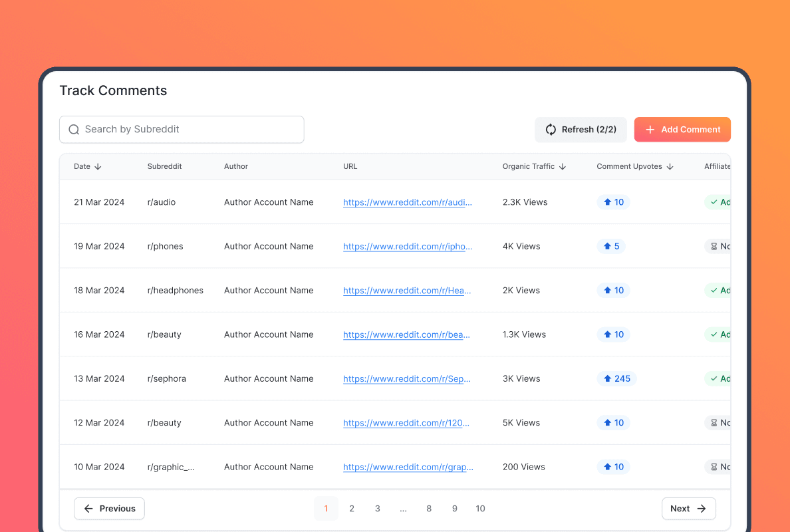Image resolution: width=790 pixels, height=532 pixels.
Task: Click Author Account Name in r/audio row
Action: point(269,202)
